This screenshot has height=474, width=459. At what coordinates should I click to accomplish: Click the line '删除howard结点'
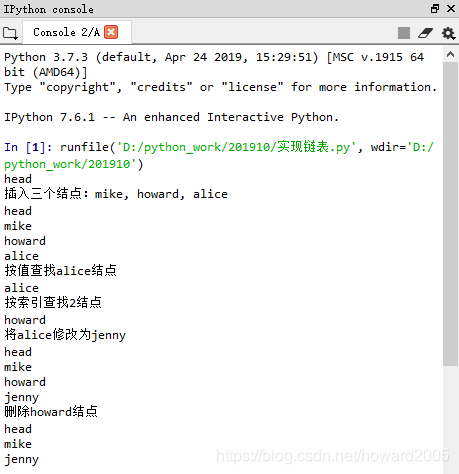pos(51,412)
